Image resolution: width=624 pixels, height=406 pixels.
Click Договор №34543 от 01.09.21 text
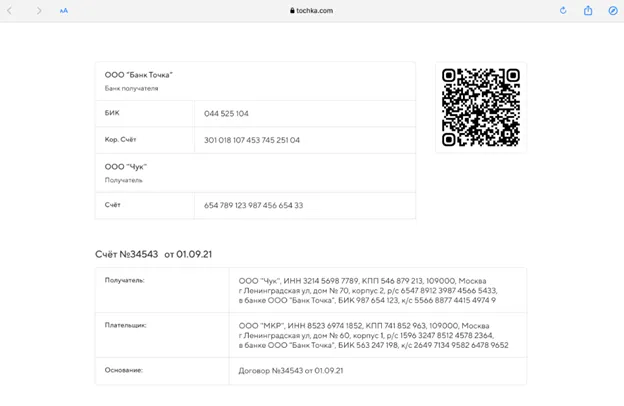tap(290, 370)
